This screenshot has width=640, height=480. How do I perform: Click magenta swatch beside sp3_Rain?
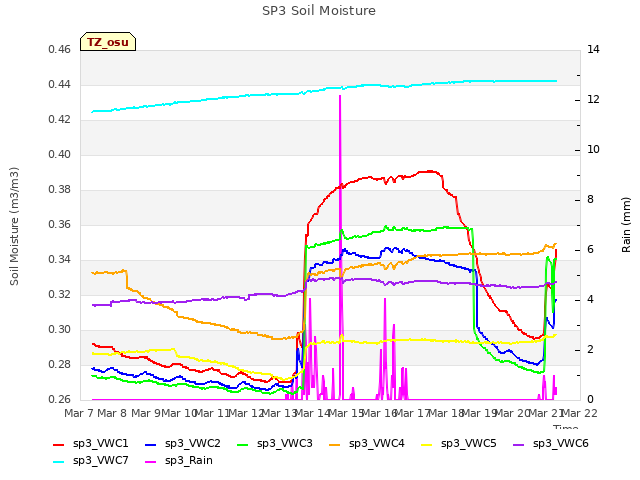[151, 462]
